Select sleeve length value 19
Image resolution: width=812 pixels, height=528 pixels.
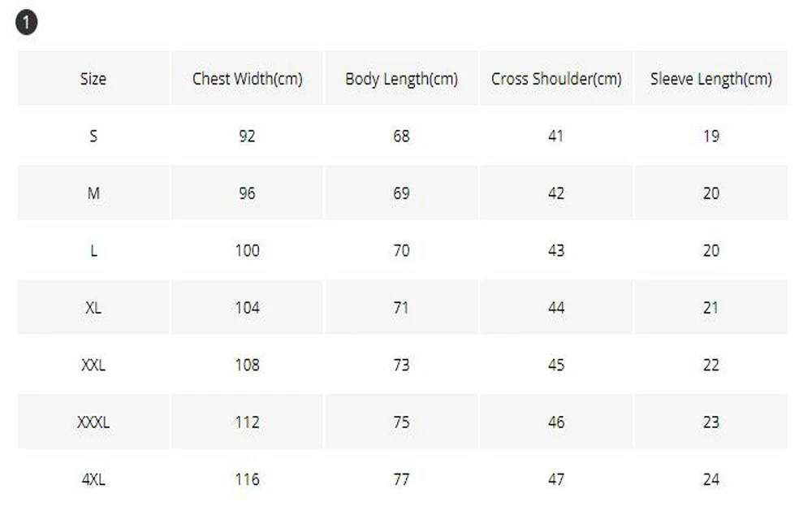coord(711,136)
